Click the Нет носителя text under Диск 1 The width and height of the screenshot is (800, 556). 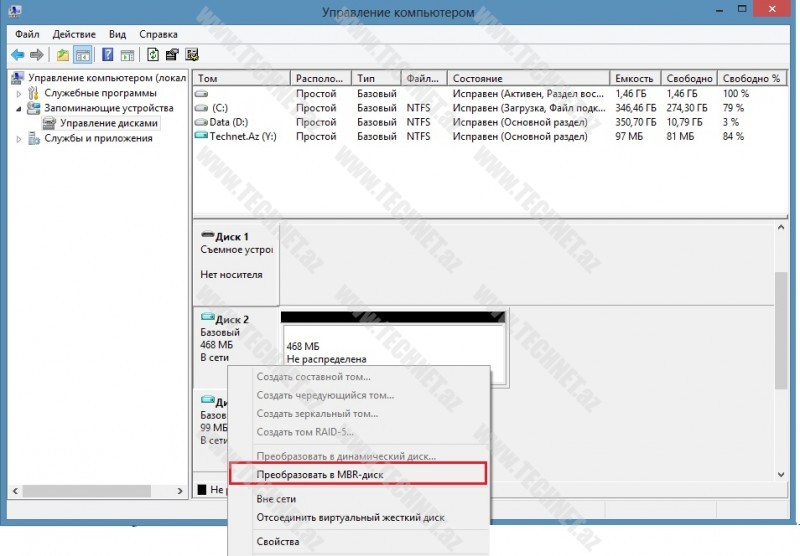(x=231, y=274)
